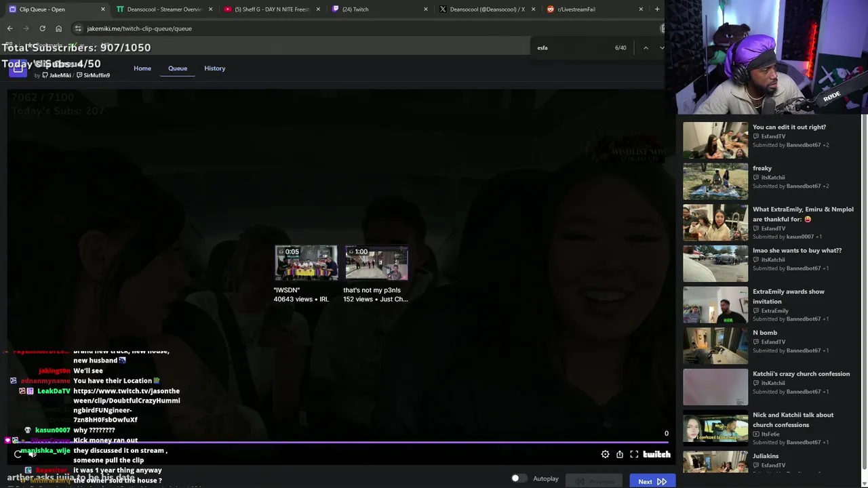The height and width of the screenshot is (488, 868).
Task: Open the Home nav item
Action: click(x=142, y=68)
